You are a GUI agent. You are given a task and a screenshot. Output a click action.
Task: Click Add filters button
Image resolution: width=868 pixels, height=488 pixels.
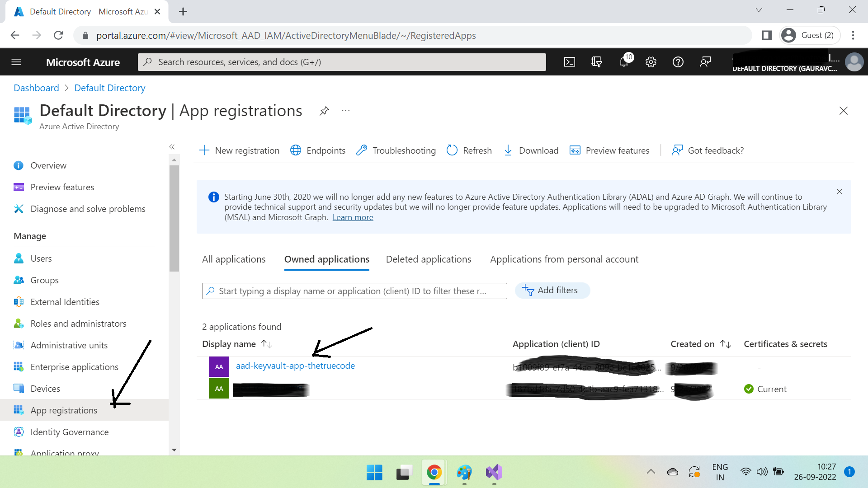click(552, 291)
